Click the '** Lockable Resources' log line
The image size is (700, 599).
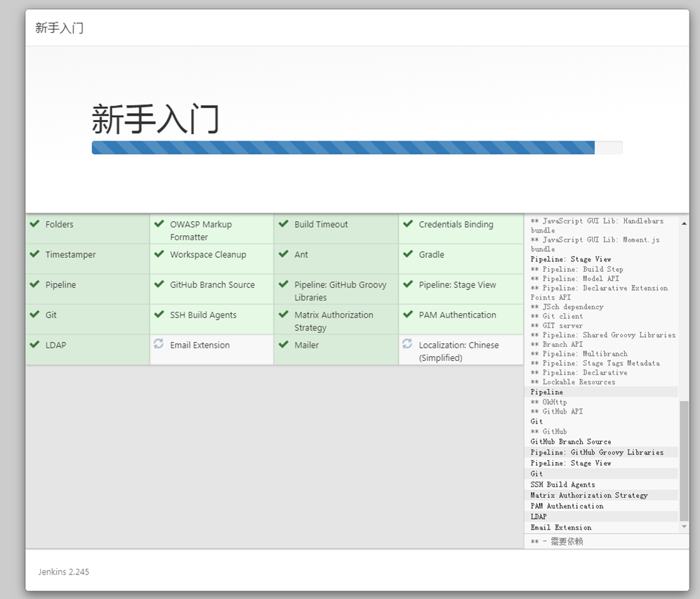[573, 381]
